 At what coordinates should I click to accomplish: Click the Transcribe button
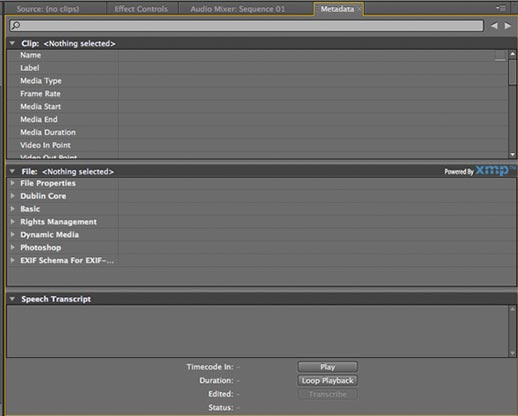[x=328, y=394]
